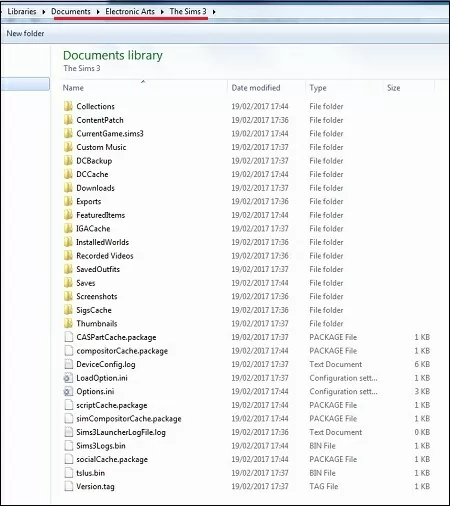Sort files by the Name column header
Image resolution: width=450 pixels, height=506 pixels.
(x=73, y=88)
